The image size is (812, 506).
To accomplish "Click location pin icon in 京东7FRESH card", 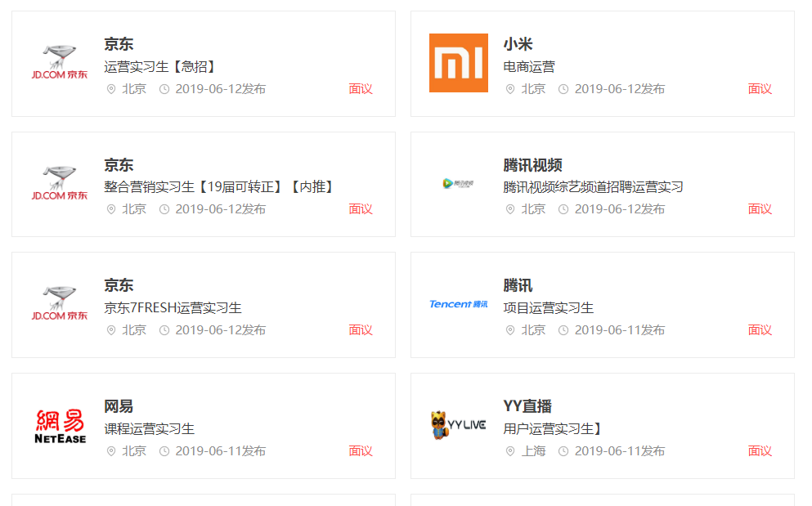I will [111, 330].
